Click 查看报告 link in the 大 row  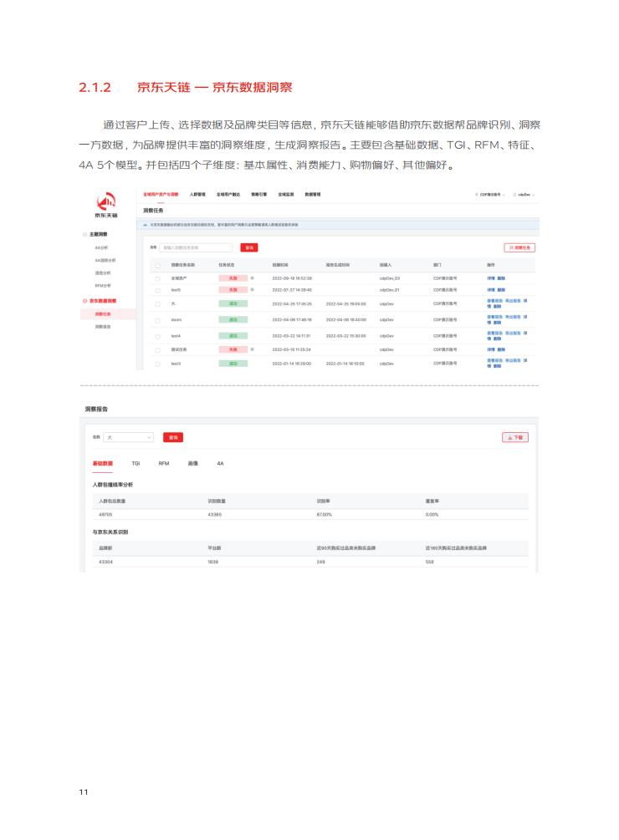494,301
